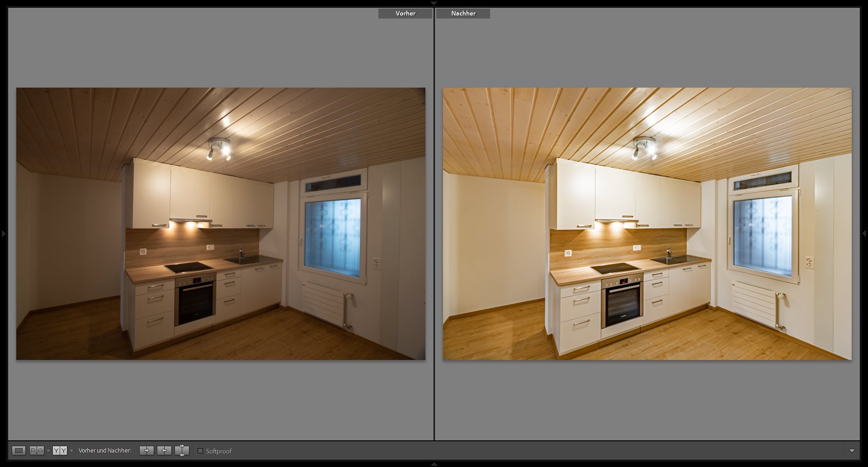Enable the Softproof checkbox
868x467 pixels.
[200, 451]
